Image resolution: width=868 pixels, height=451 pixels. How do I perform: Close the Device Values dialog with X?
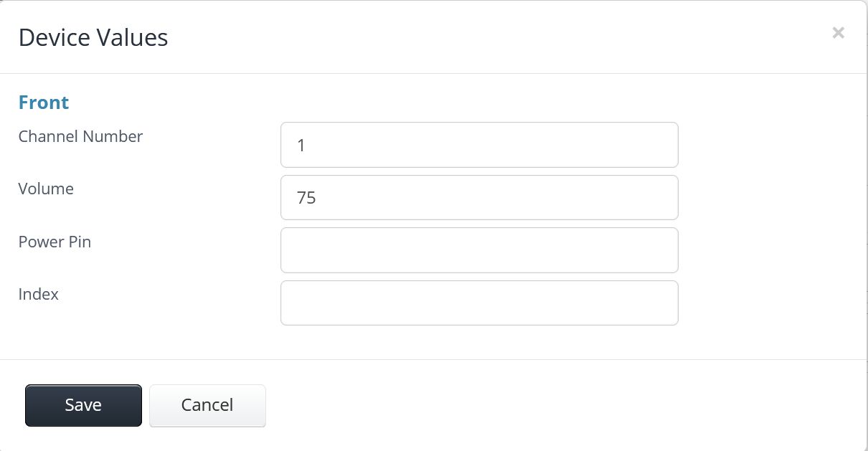point(838,32)
